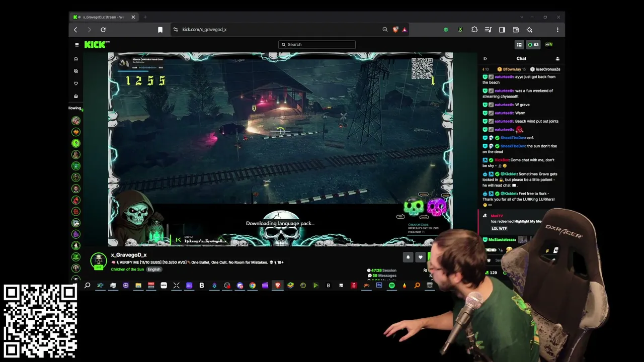Go to the Kick home logo

97,45
